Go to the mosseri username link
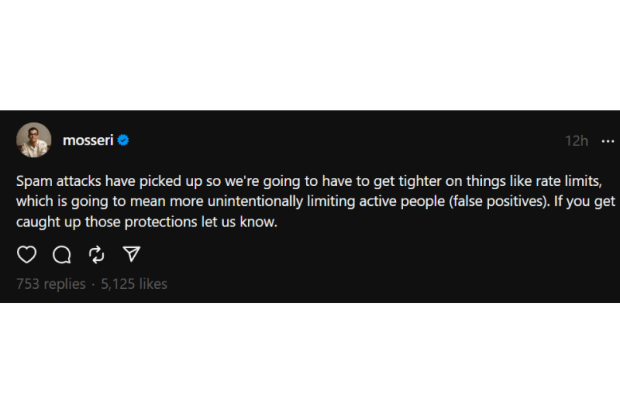This screenshot has width=620, height=413. click(x=87, y=141)
